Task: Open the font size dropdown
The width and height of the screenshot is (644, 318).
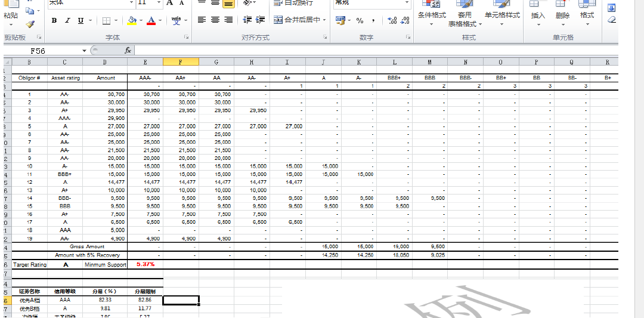Action: 159,3
